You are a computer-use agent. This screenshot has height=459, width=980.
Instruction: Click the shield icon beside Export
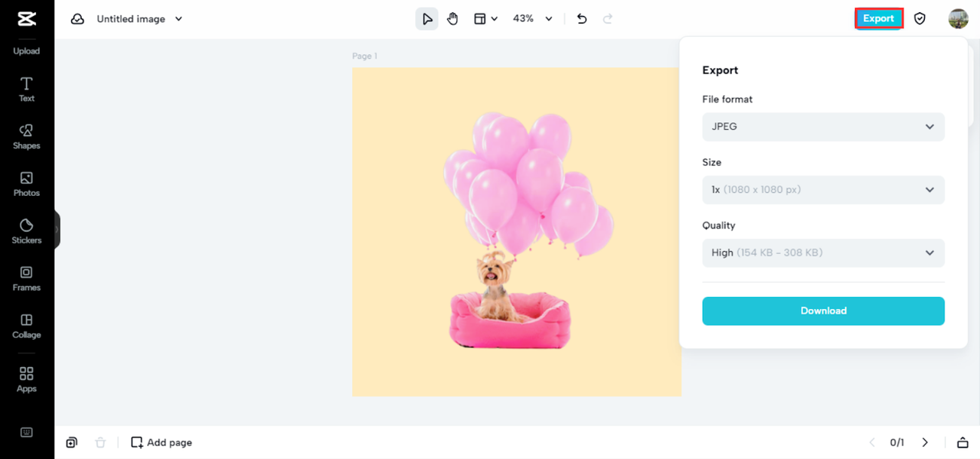coord(920,18)
